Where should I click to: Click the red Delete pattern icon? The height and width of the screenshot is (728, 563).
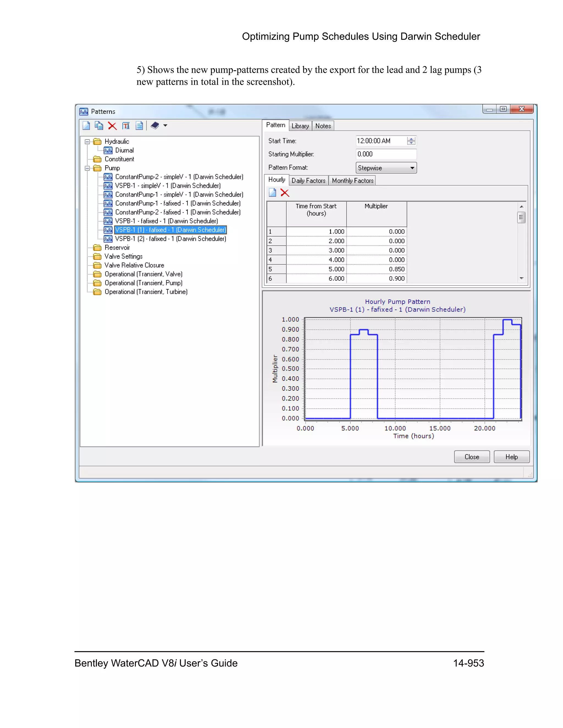coord(112,126)
